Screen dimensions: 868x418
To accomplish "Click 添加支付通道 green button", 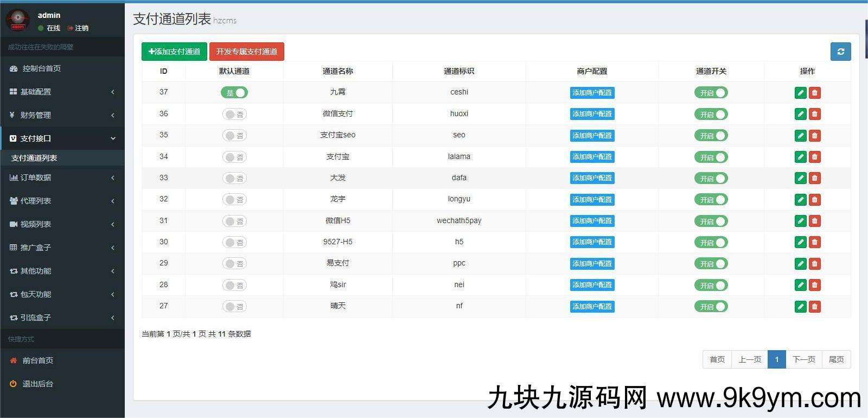I will pyautogui.click(x=174, y=52).
